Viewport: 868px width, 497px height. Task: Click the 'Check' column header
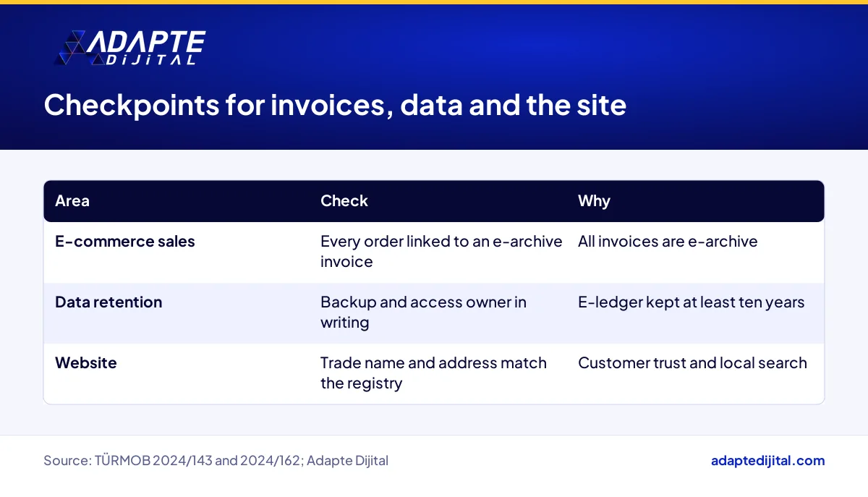(344, 201)
